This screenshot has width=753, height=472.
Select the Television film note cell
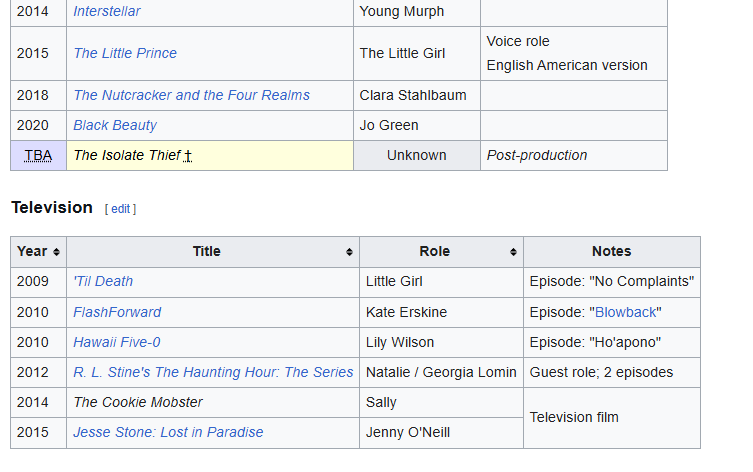pyautogui.click(x=612, y=417)
